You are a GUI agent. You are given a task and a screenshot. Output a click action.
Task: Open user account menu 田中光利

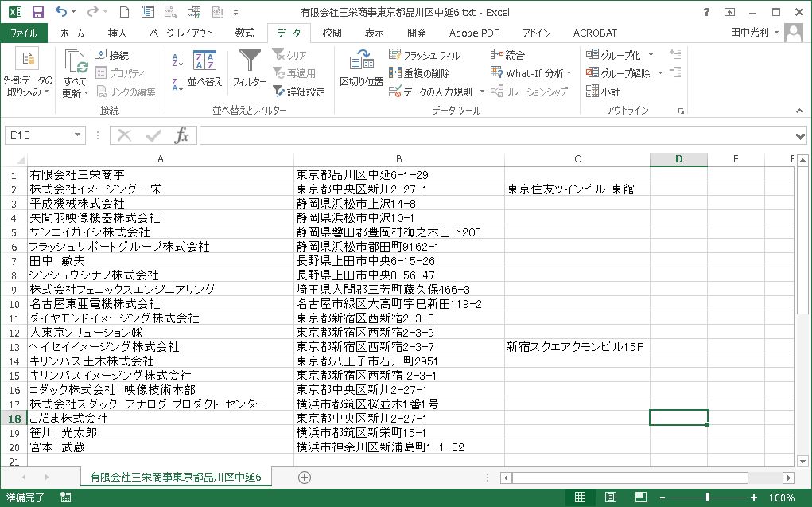coord(755,32)
